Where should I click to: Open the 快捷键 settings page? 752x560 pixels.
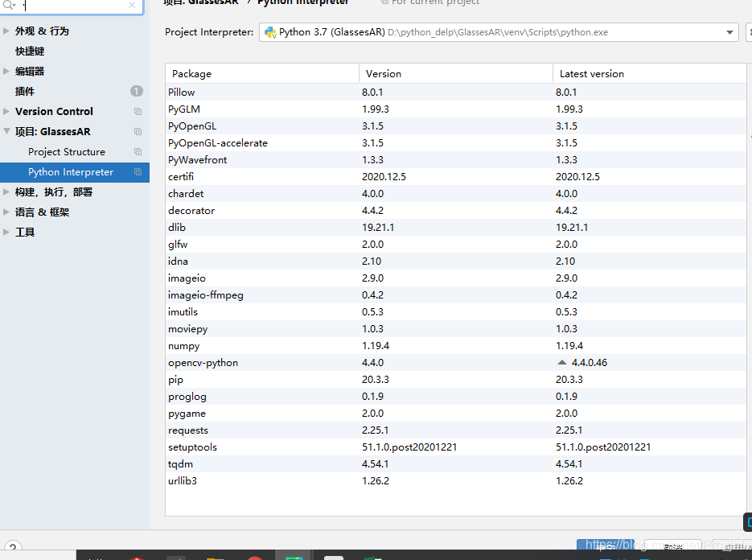(x=30, y=51)
